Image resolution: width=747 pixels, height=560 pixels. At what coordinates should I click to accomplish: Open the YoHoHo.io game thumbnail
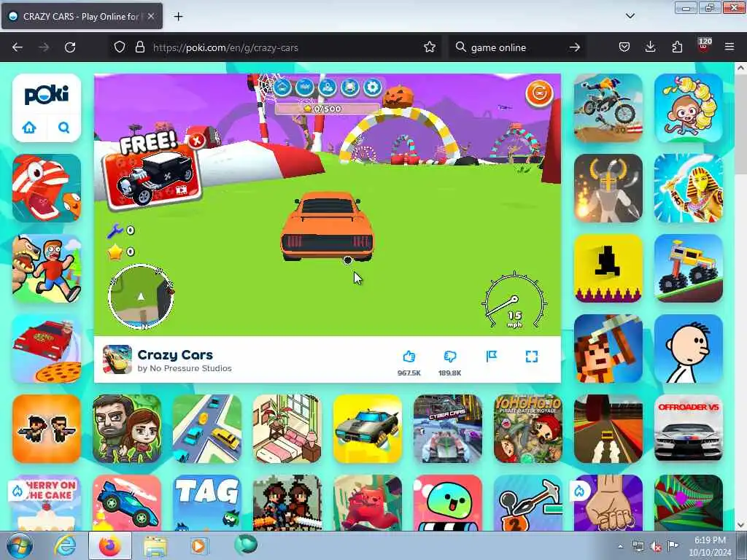click(x=528, y=429)
